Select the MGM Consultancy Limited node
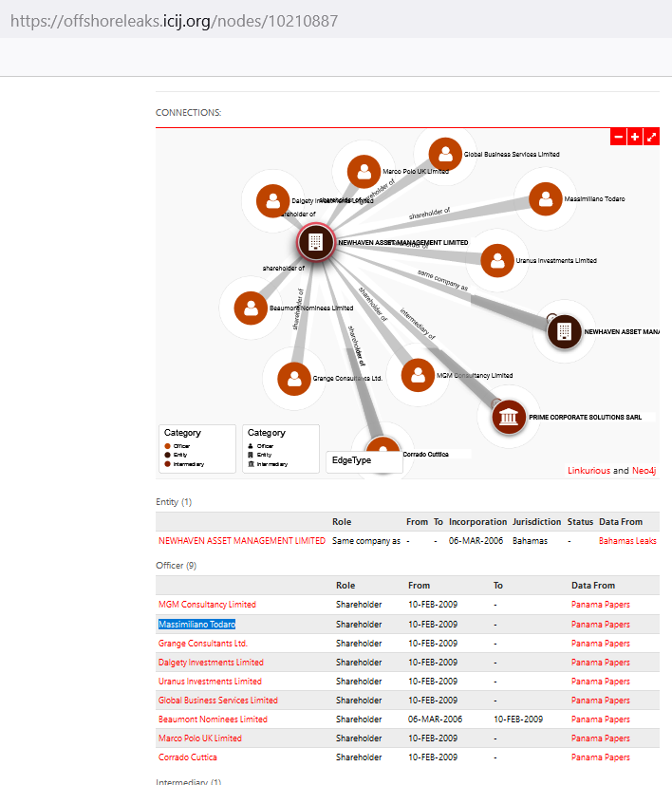The height and width of the screenshot is (785, 672). [418, 375]
